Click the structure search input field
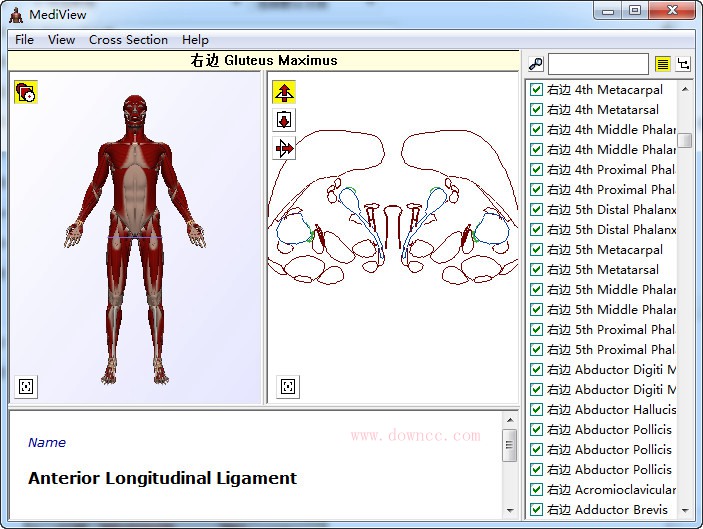 tap(598, 64)
